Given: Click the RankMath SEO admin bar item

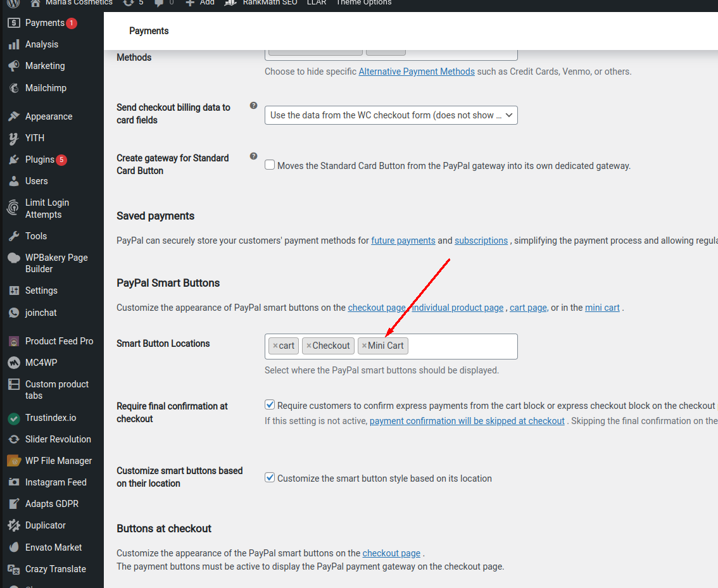Looking at the screenshot, I should coord(261,3).
